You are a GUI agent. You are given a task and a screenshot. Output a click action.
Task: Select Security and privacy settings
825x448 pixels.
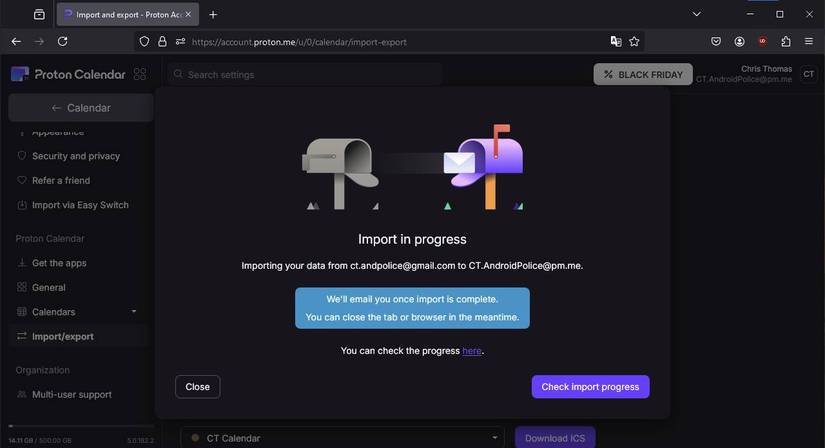pos(75,156)
